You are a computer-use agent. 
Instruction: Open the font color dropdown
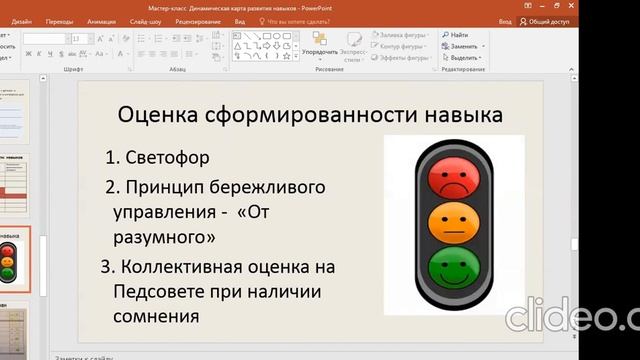point(122,54)
